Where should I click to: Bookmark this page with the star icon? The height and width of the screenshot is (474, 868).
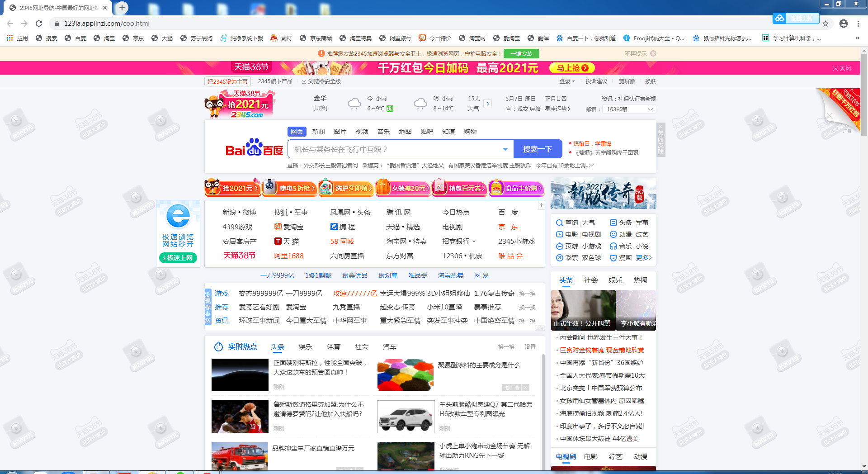tap(826, 24)
